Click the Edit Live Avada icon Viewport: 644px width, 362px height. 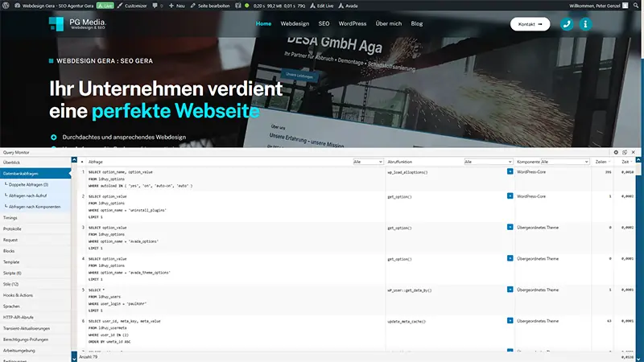point(312,6)
